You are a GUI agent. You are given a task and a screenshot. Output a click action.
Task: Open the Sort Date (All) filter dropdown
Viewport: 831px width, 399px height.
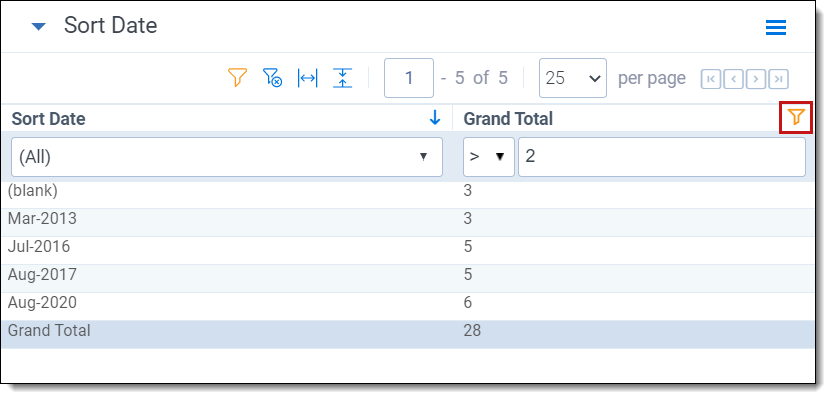(227, 157)
